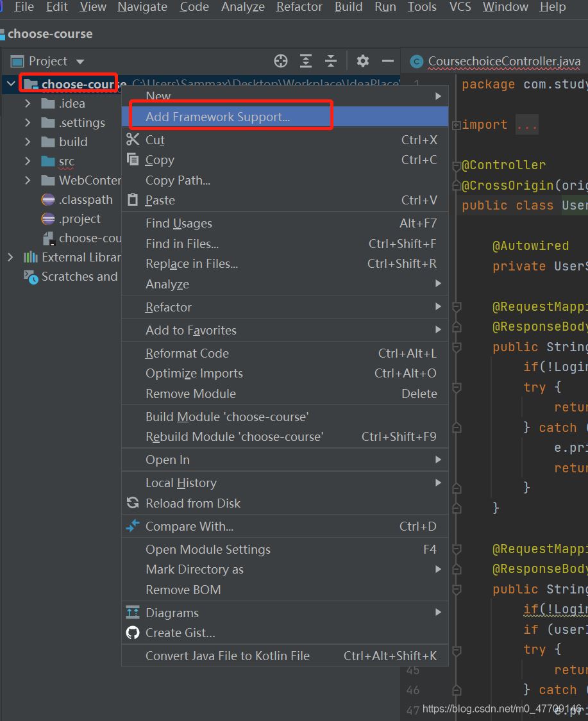Click the Reload from Disk icon
The image size is (588, 721).
pyautogui.click(x=133, y=503)
